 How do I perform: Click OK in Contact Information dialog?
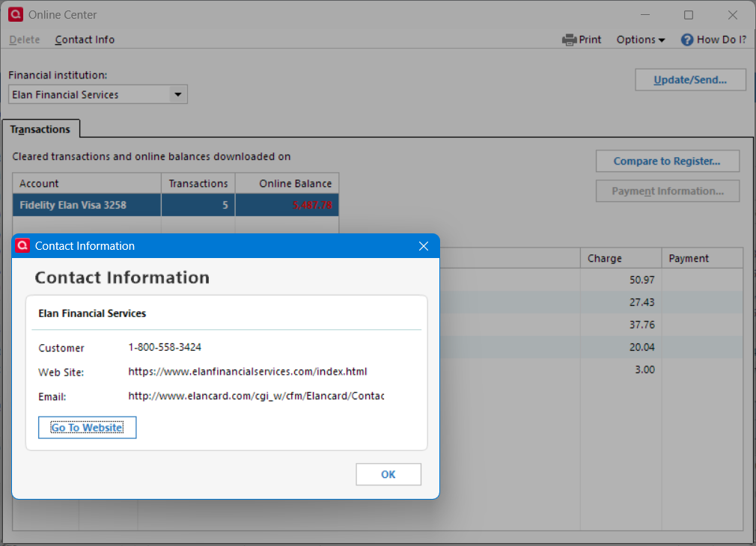(388, 474)
